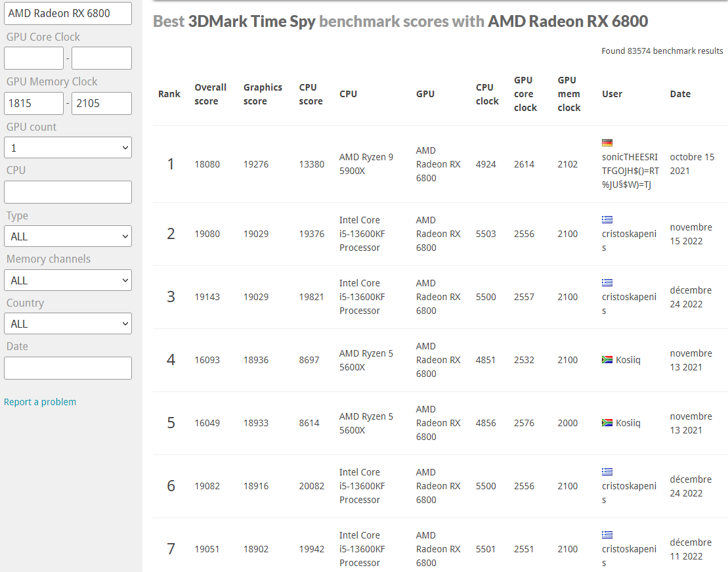
Task: Click date décembre 11 2022
Action: (691, 549)
